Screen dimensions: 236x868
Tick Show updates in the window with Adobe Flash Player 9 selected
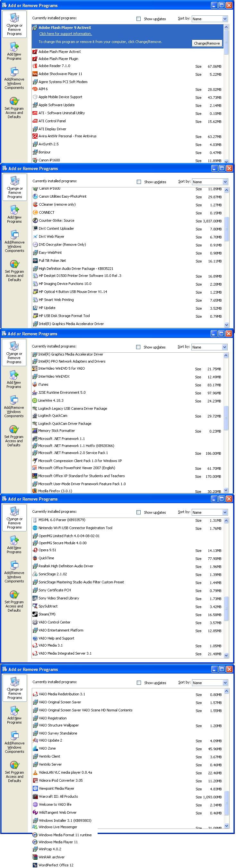coord(138,19)
